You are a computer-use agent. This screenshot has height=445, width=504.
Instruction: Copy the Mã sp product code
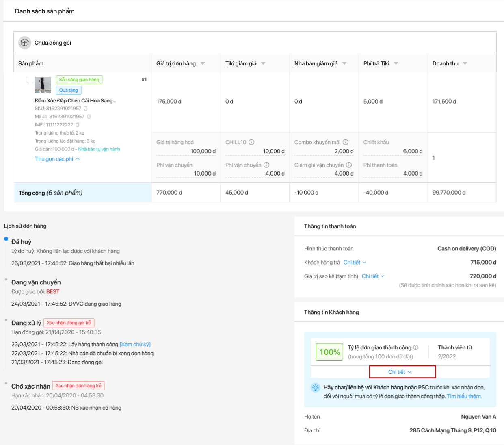click(x=89, y=117)
